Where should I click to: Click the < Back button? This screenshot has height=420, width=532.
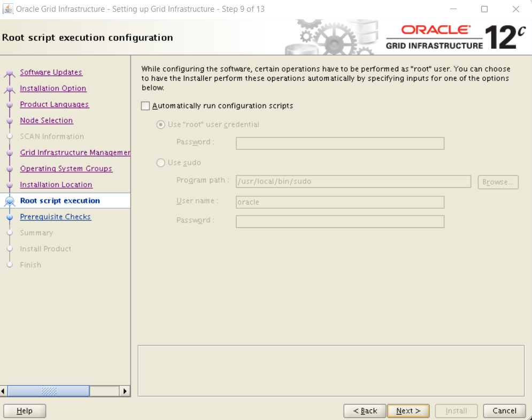(x=365, y=411)
